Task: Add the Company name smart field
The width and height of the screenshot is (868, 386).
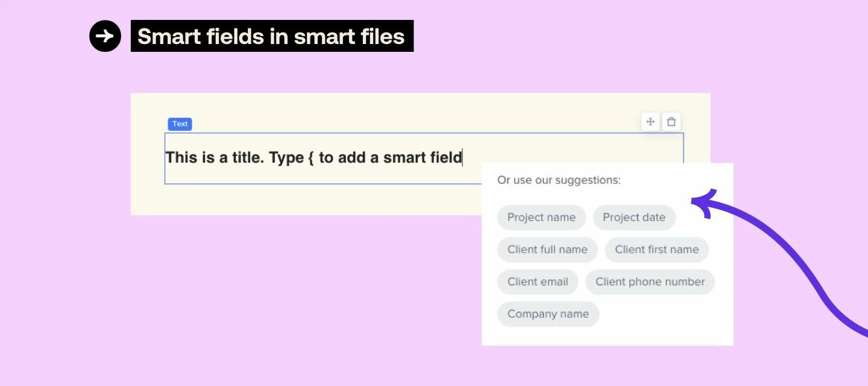Action: [x=548, y=314]
